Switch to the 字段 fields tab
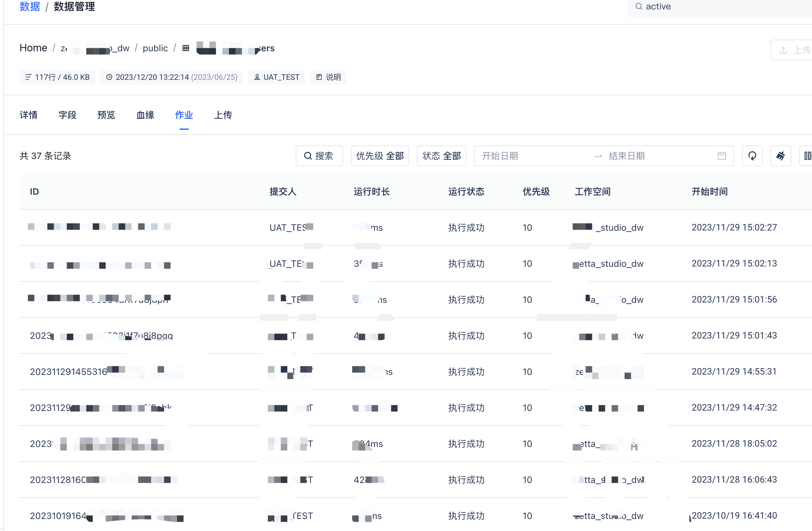The width and height of the screenshot is (812, 531). click(x=67, y=115)
